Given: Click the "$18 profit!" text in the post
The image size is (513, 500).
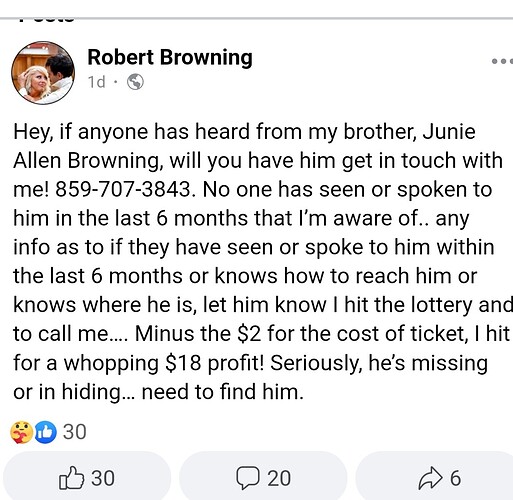Looking at the screenshot, I should tap(214, 363).
